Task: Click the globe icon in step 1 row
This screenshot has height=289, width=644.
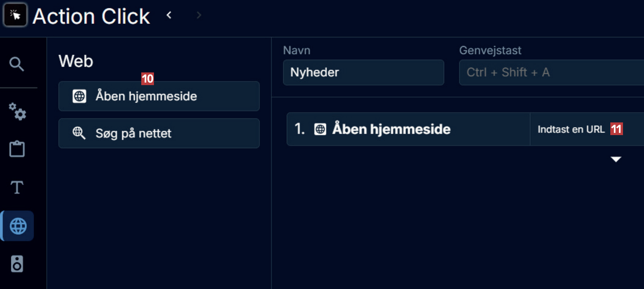Action: coord(320,129)
